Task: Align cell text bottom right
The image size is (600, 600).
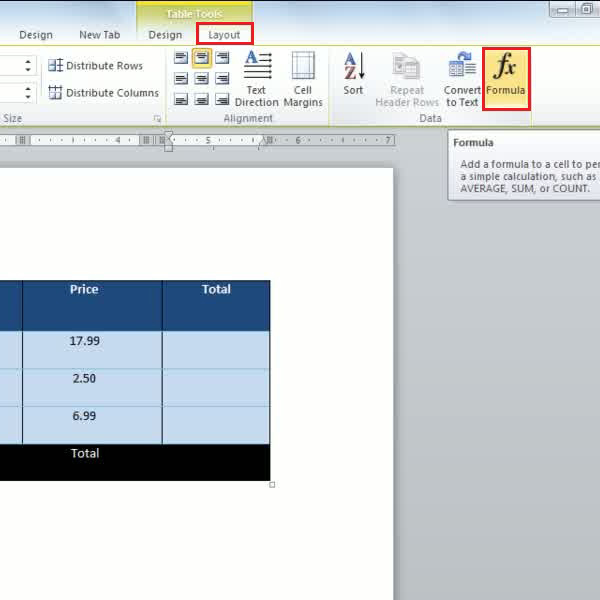Action: 222,99
